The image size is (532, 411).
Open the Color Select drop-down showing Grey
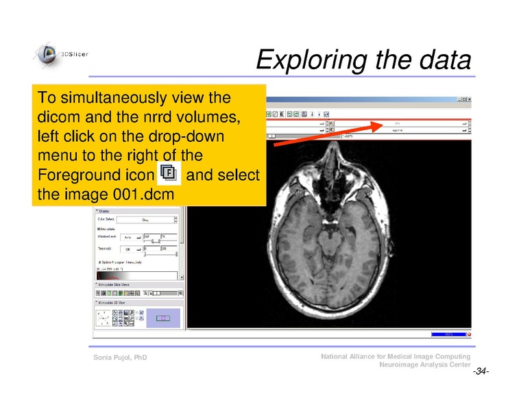145,220
